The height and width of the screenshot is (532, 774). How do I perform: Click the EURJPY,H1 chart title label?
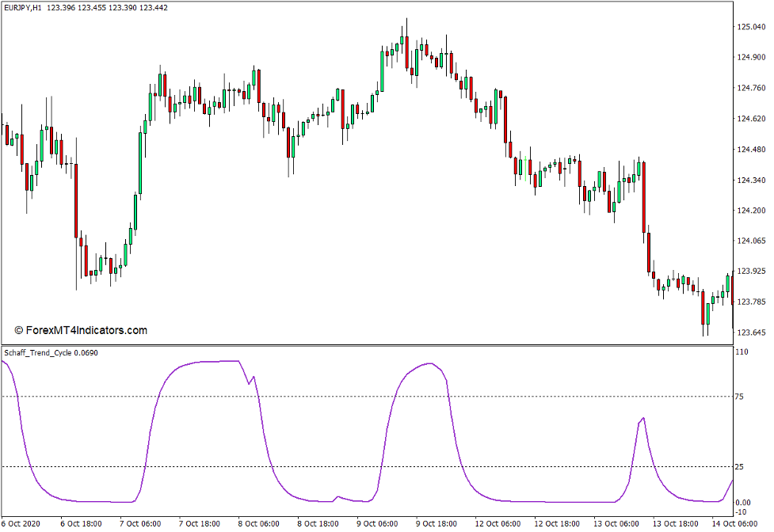click(x=24, y=7)
